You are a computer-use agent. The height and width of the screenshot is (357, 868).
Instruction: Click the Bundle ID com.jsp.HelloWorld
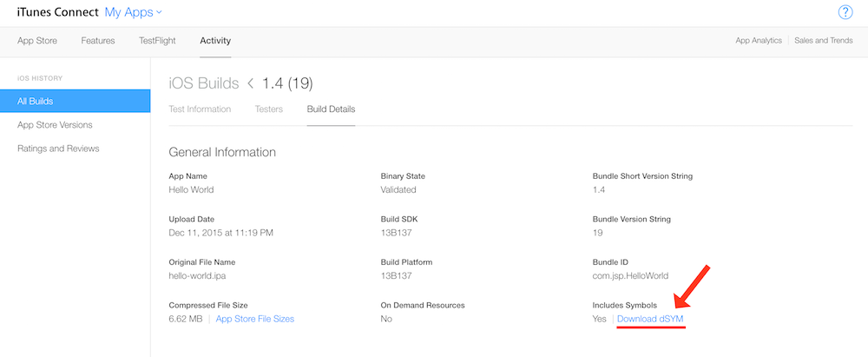630,275
